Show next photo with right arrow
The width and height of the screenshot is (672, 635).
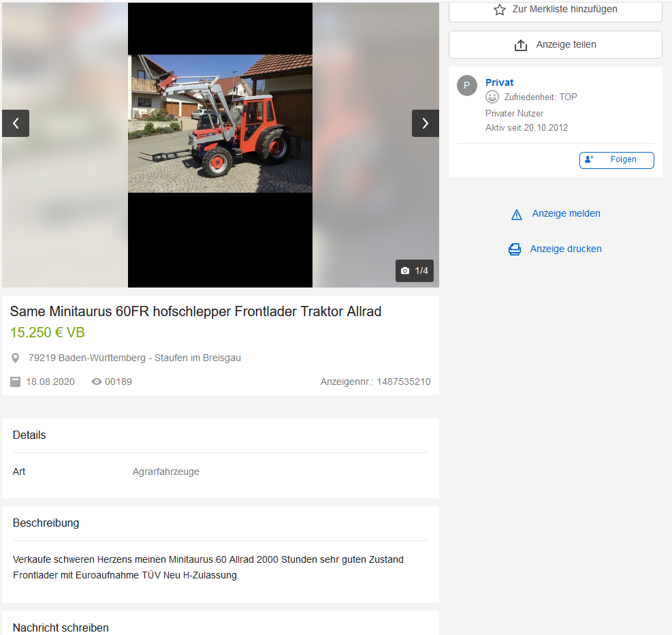pos(426,123)
